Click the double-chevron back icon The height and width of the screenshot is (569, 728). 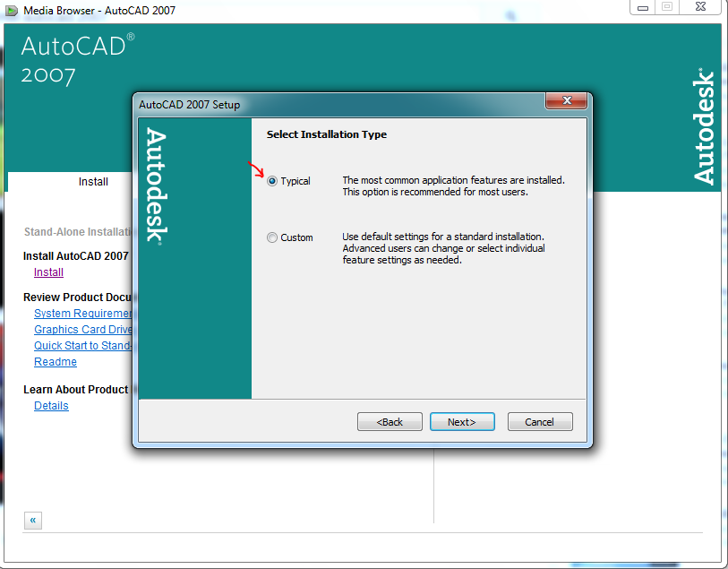pos(33,521)
